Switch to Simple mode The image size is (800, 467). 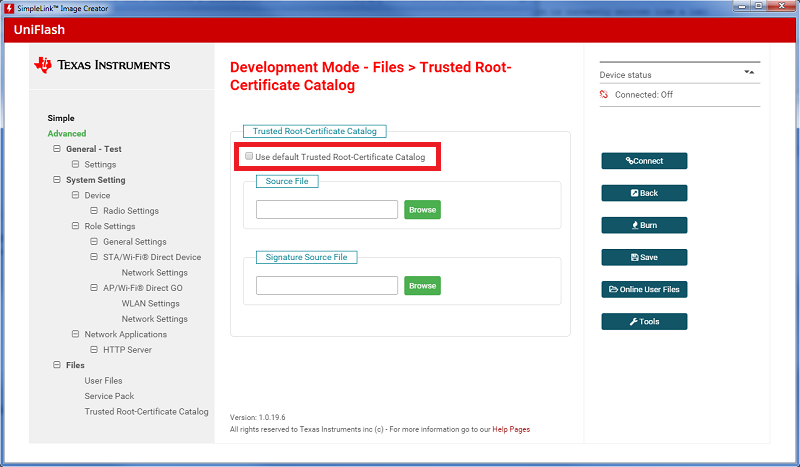61,118
